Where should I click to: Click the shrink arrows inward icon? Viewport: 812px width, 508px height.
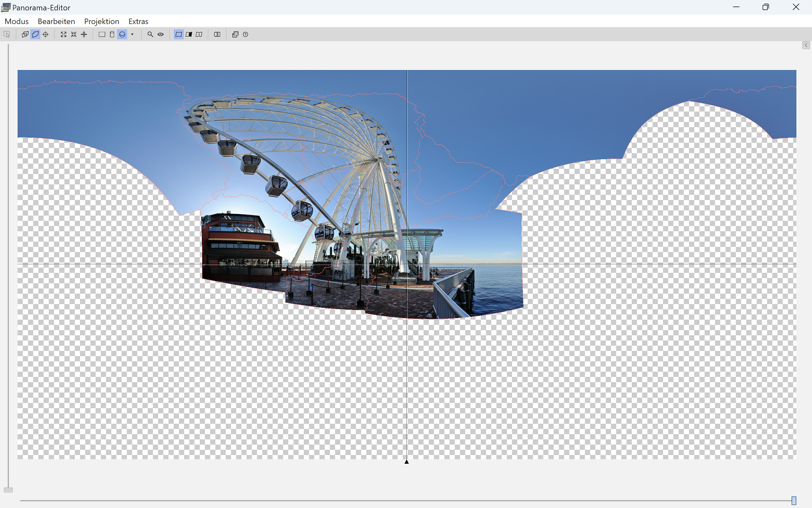73,35
